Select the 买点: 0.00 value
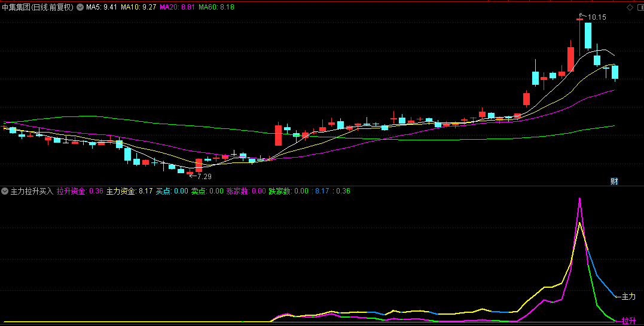 coord(172,191)
